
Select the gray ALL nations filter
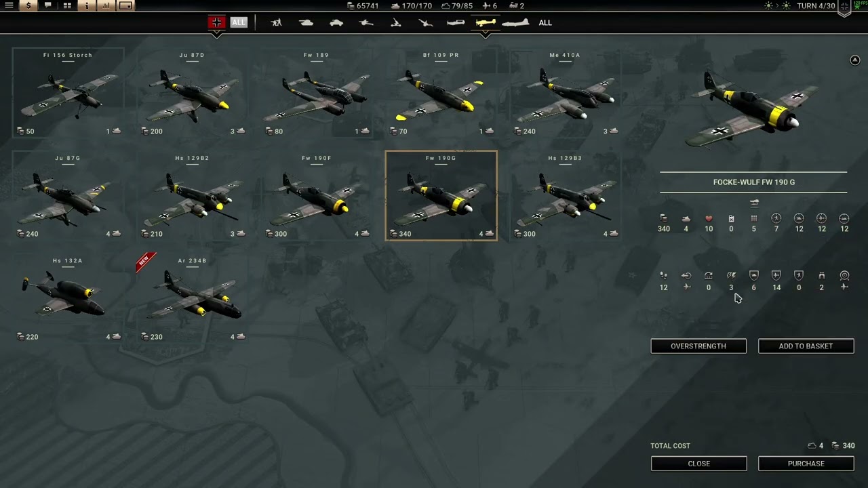point(239,22)
